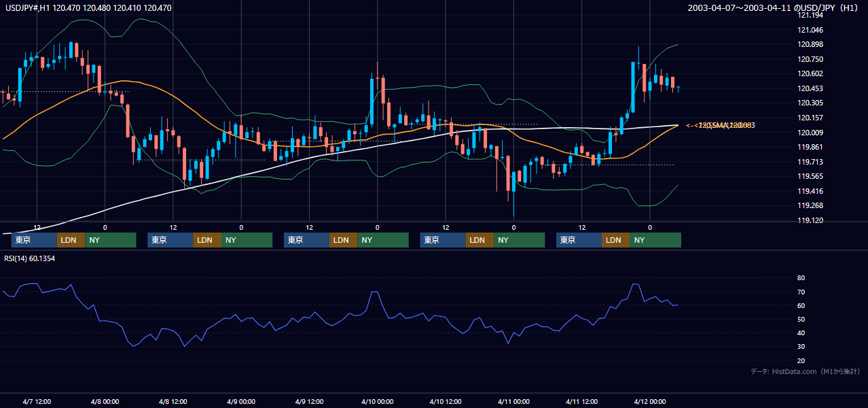Select the 4/10 00:00 time axis label

(377, 401)
